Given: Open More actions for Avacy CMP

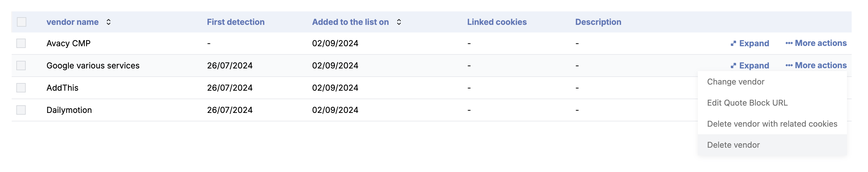Looking at the screenshot, I should point(816,43).
